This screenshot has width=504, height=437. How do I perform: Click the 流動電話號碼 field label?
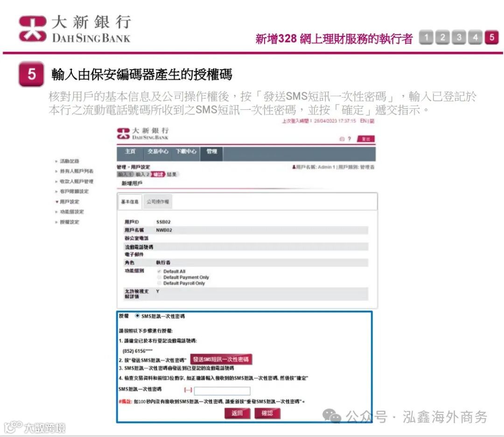pyautogui.click(x=139, y=247)
